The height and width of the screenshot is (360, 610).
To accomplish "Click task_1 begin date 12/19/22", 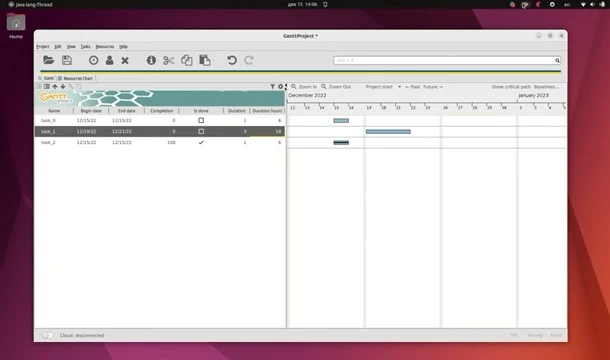I will (86, 131).
